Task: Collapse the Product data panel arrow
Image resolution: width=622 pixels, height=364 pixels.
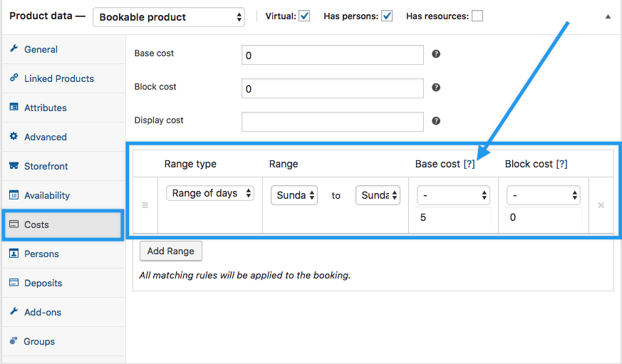Action: [x=608, y=16]
